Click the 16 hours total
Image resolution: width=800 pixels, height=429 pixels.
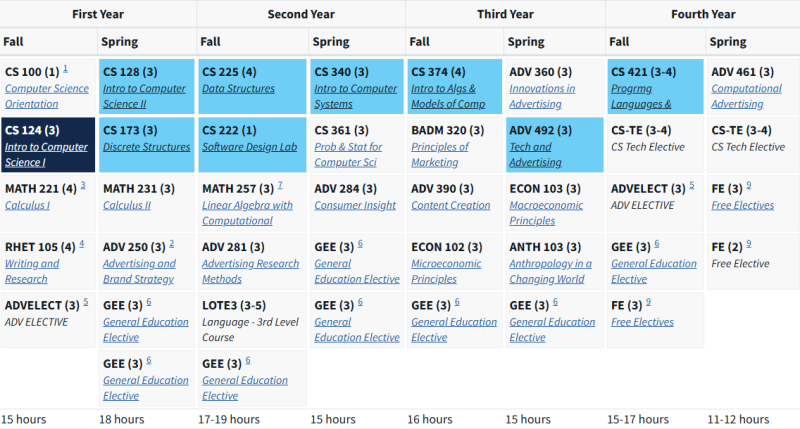point(430,419)
